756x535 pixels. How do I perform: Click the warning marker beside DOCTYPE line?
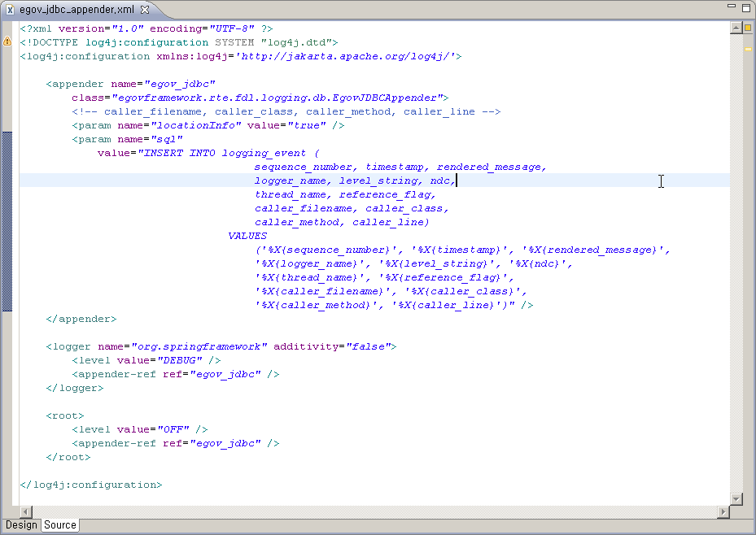tap(7, 41)
